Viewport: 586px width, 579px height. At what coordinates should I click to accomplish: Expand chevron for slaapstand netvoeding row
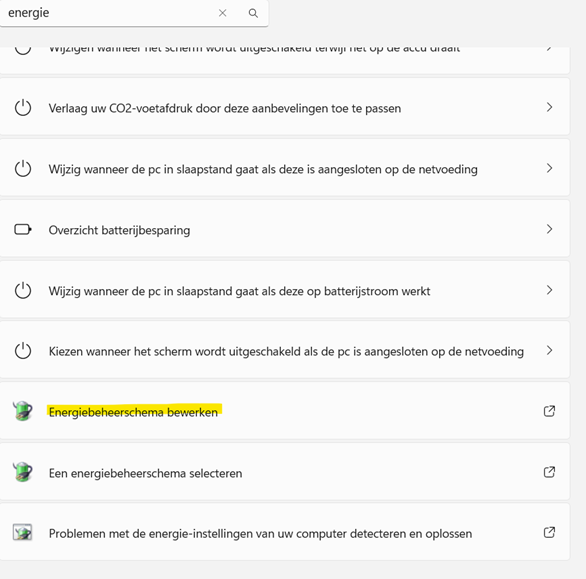[549, 168]
